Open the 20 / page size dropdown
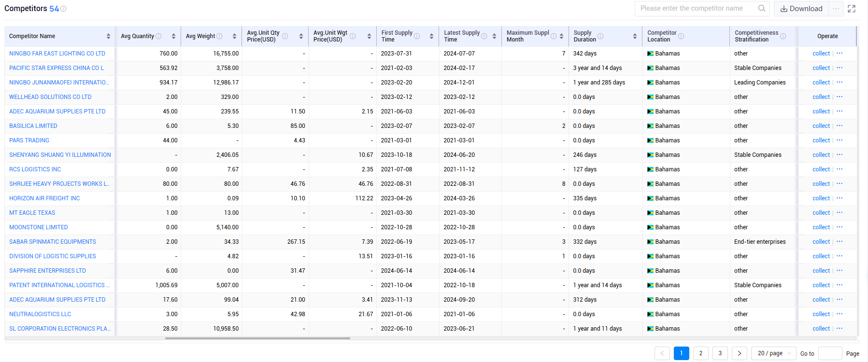 coord(774,353)
